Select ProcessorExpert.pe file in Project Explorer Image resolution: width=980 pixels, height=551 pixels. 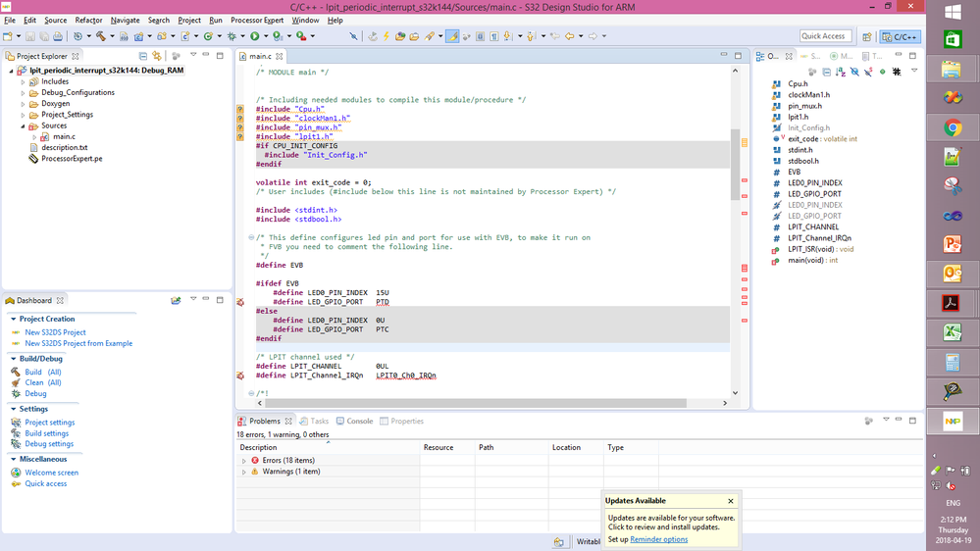point(71,158)
